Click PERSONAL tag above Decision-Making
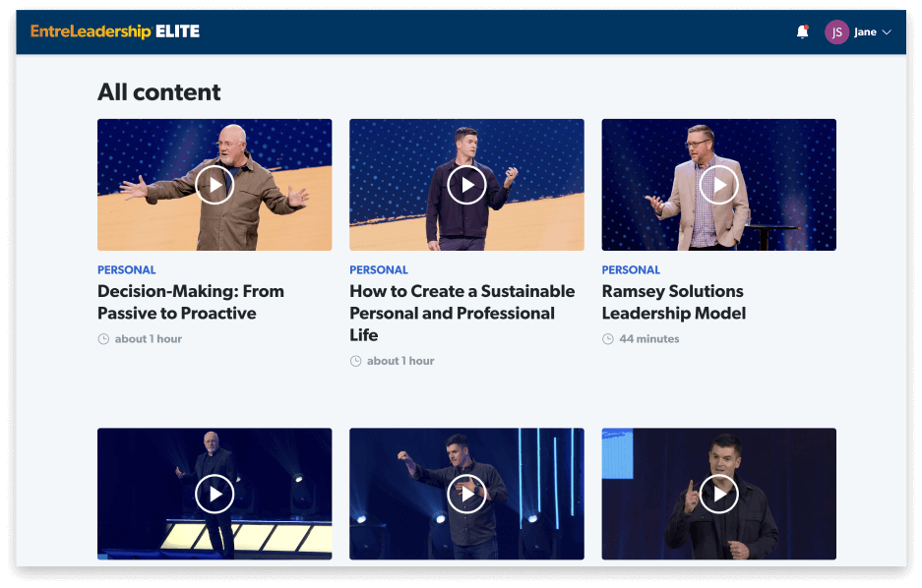The image size is (922, 588). (x=126, y=269)
